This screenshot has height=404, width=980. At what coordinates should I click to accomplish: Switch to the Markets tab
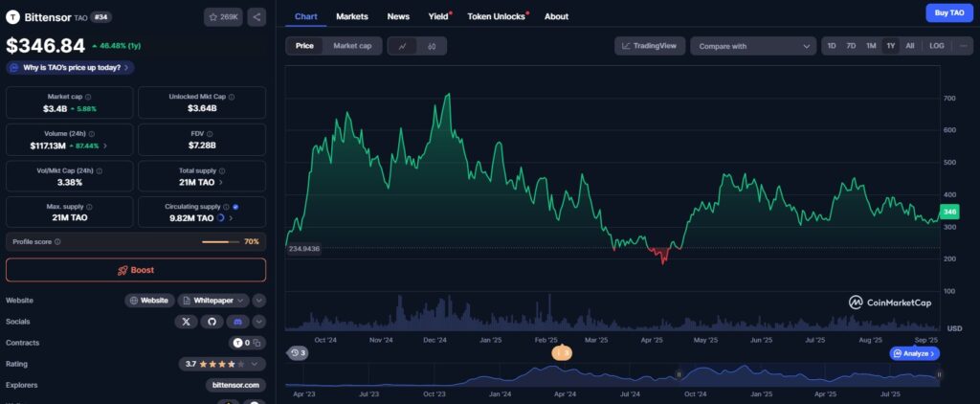click(352, 16)
